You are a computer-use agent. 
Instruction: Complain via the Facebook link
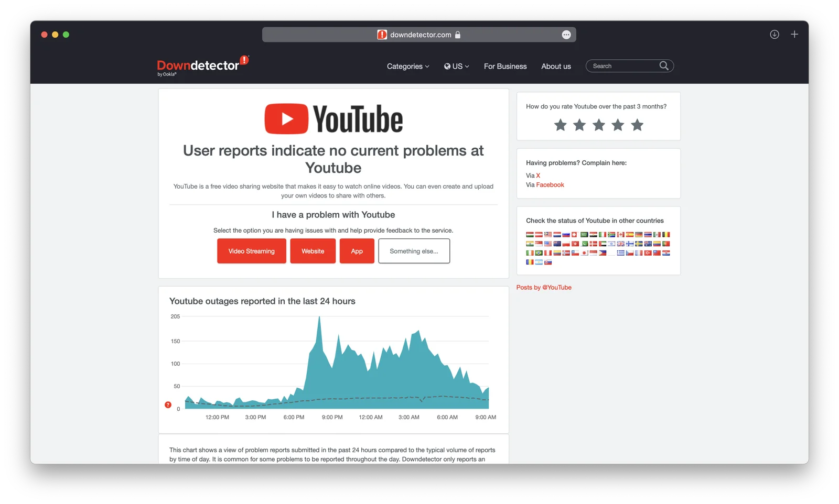pyautogui.click(x=550, y=184)
